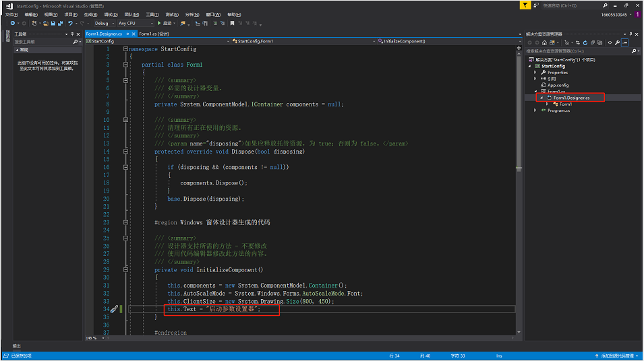This screenshot has height=361, width=644.
Task: Click Pending Changes Filter clock icon
Action: tap(566, 42)
